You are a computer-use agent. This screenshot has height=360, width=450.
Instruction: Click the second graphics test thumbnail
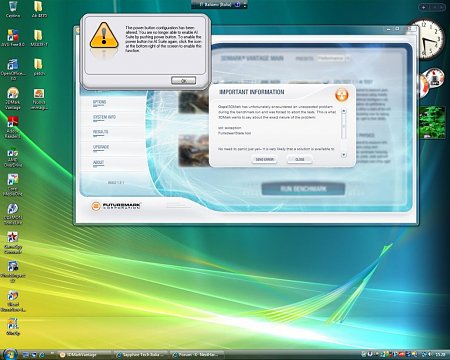coord(194,151)
